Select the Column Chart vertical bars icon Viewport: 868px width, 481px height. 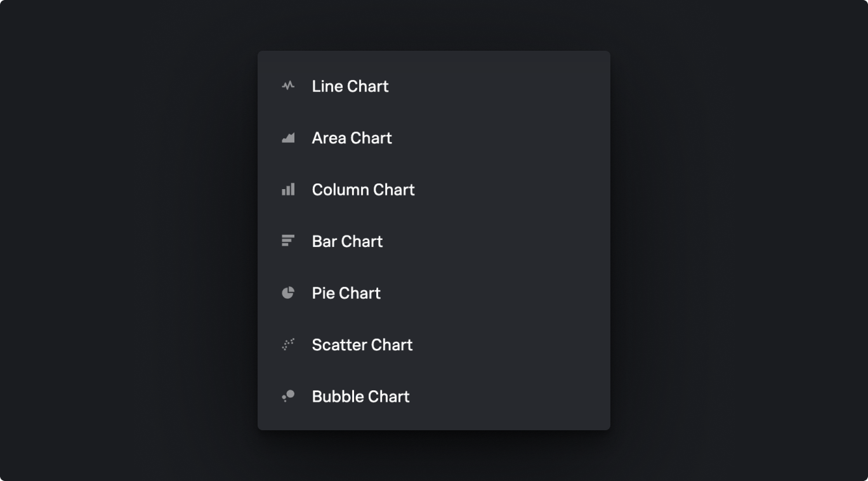[x=288, y=189]
